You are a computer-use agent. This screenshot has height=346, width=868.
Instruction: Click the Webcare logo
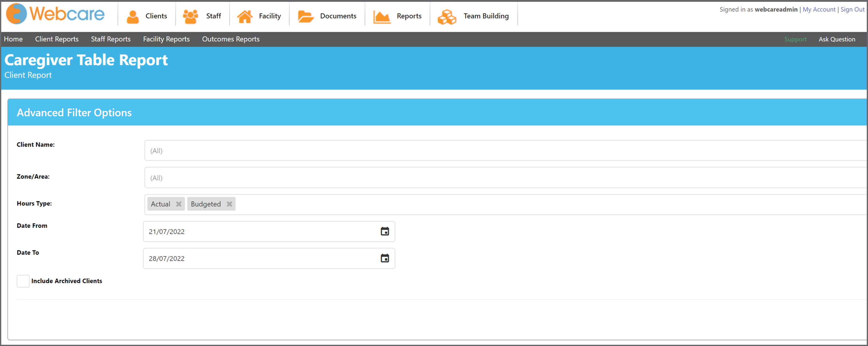point(55,14)
